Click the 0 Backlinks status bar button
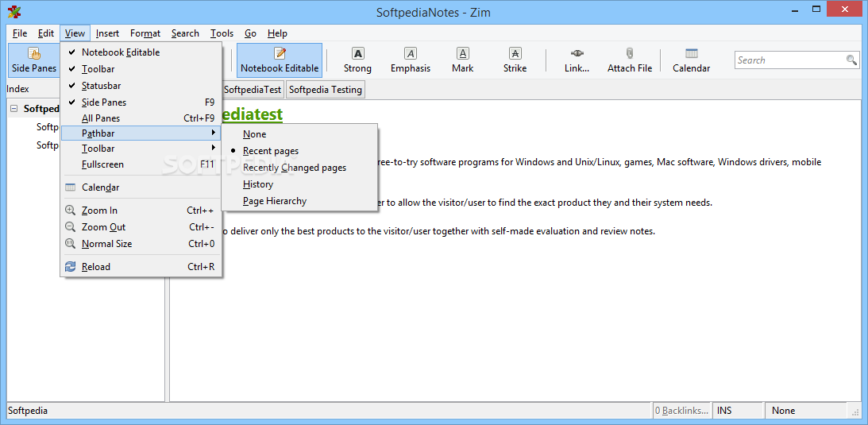The height and width of the screenshot is (425, 868). point(681,411)
